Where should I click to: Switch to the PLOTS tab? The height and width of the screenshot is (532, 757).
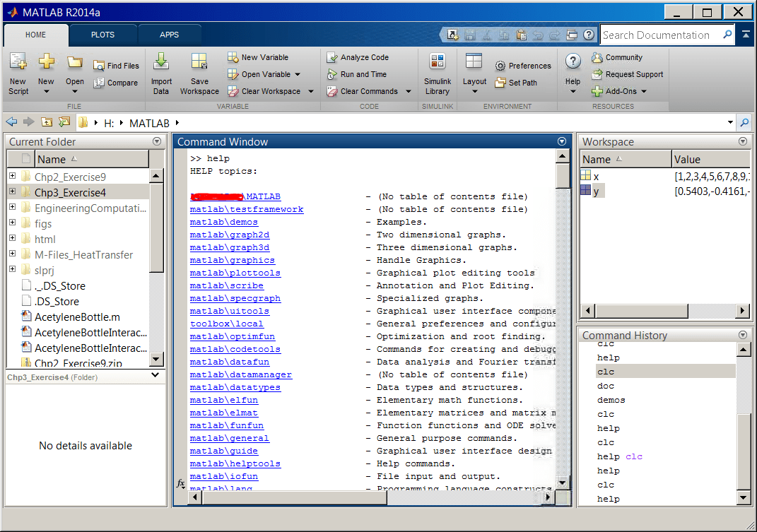point(103,34)
